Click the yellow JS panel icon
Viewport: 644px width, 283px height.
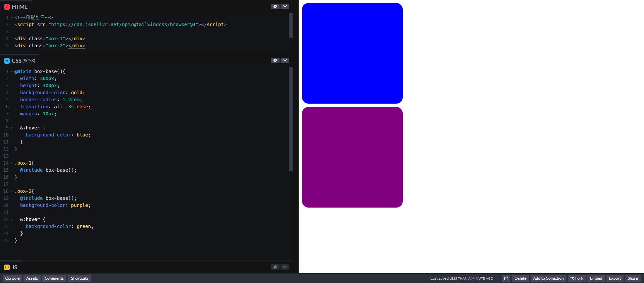[x=7, y=267]
